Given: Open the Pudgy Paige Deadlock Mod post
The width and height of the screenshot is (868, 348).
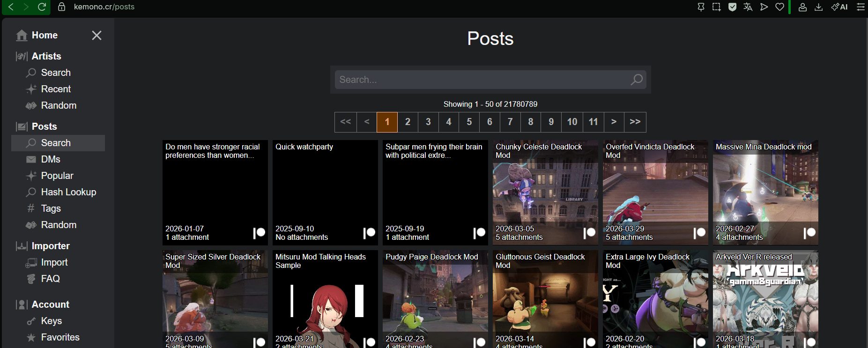Looking at the screenshot, I should coord(435,299).
